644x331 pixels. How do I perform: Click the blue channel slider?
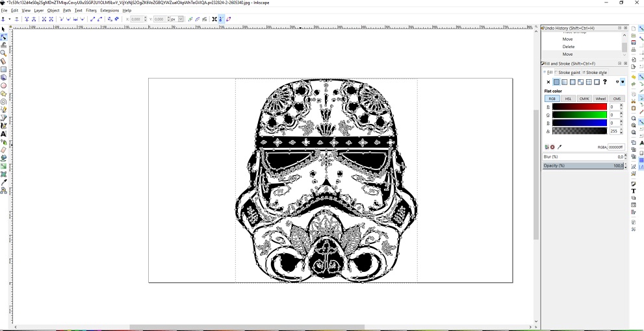click(579, 123)
